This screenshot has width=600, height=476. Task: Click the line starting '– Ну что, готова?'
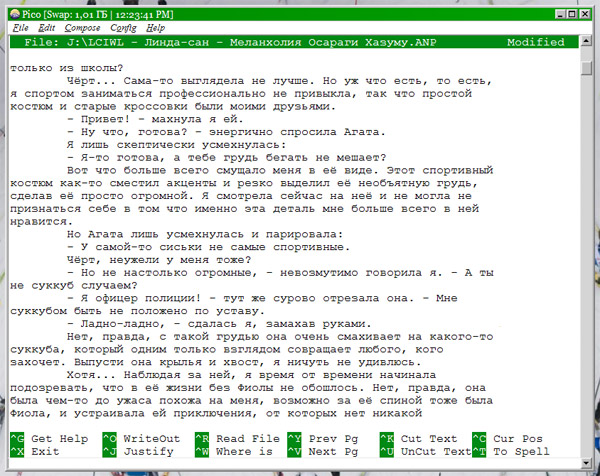pos(226,132)
